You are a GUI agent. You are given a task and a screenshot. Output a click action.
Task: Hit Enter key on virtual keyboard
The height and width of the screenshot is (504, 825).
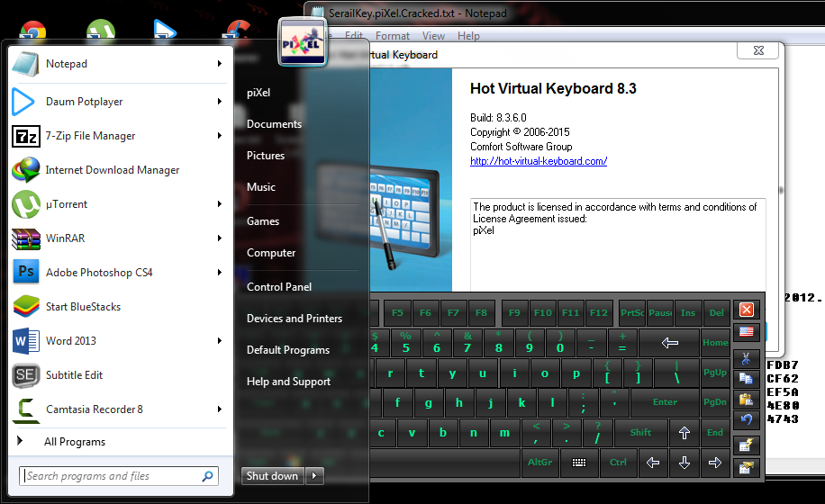[x=665, y=402]
